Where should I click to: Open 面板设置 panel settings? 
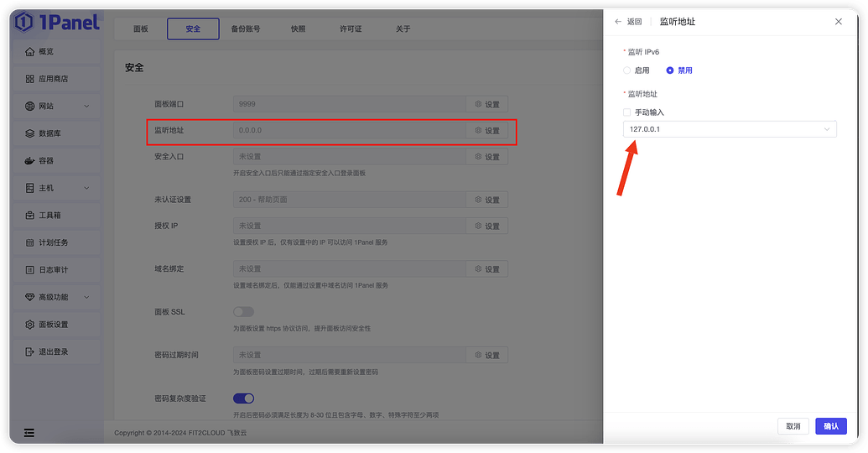pyautogui.click(x=56, y=325)
